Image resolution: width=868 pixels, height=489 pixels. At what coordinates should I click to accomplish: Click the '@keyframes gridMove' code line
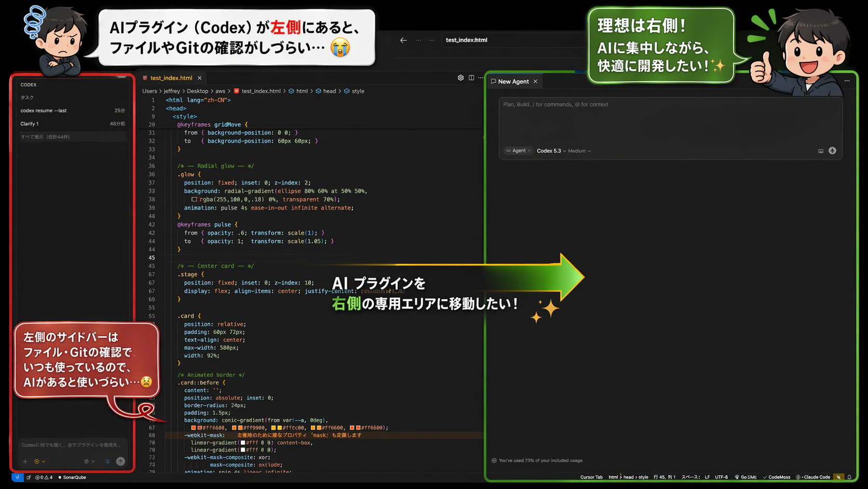tap(212, 125)
